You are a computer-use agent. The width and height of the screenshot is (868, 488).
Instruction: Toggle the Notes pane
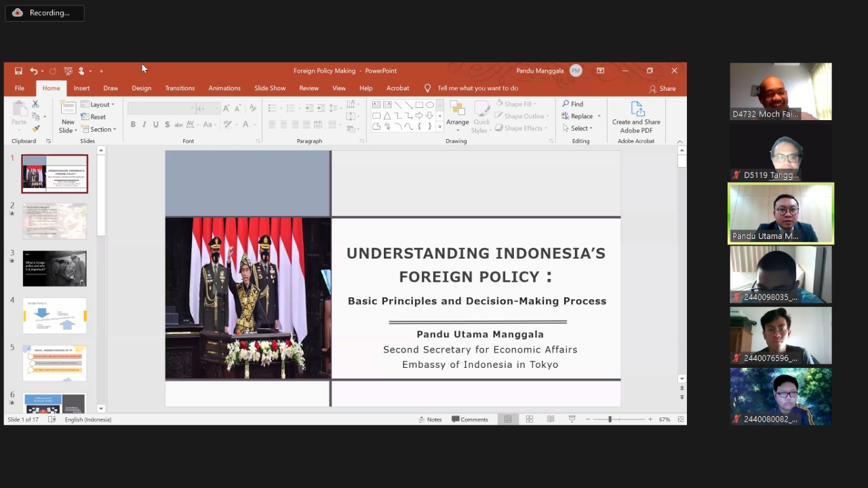tap(430, 419)
